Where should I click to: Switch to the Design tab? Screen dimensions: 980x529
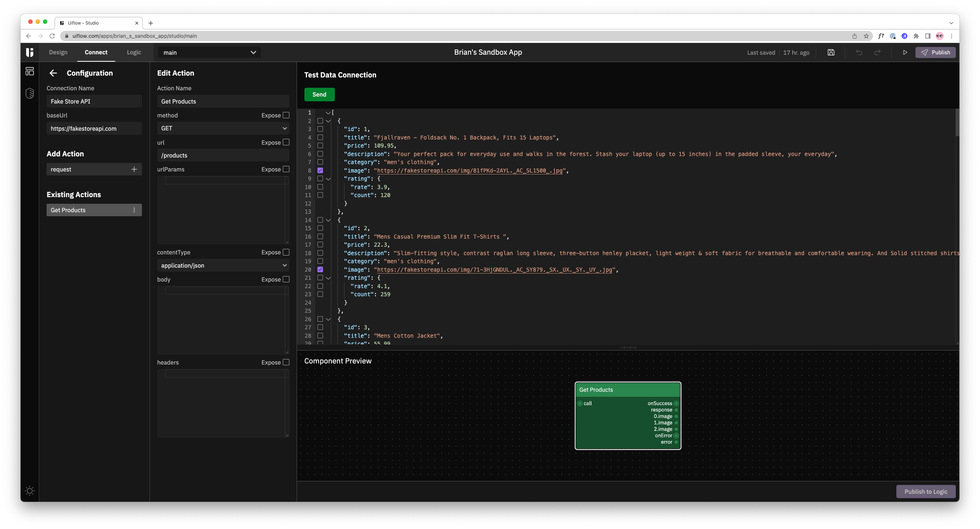[58, 52]
